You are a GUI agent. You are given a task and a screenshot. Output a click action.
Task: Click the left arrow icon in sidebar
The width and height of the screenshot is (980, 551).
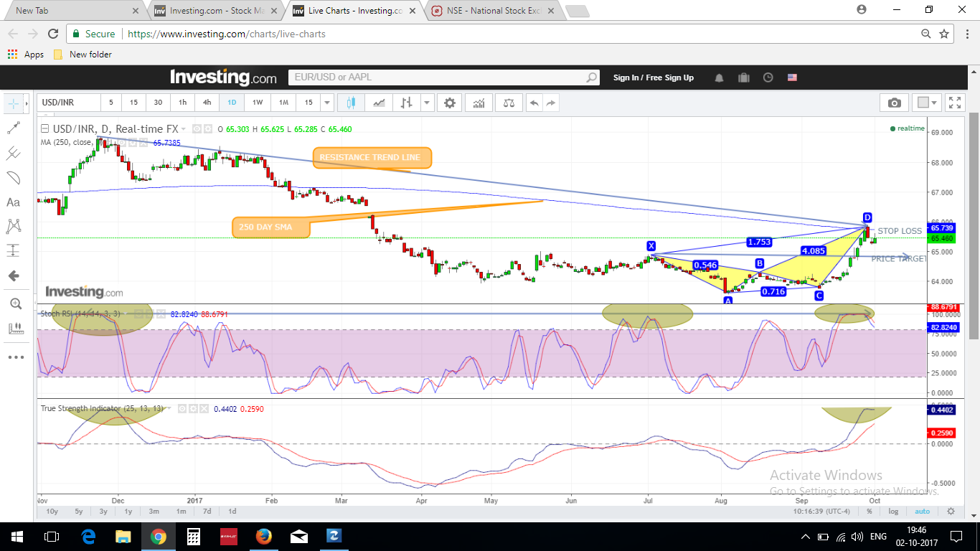(13, 276)
